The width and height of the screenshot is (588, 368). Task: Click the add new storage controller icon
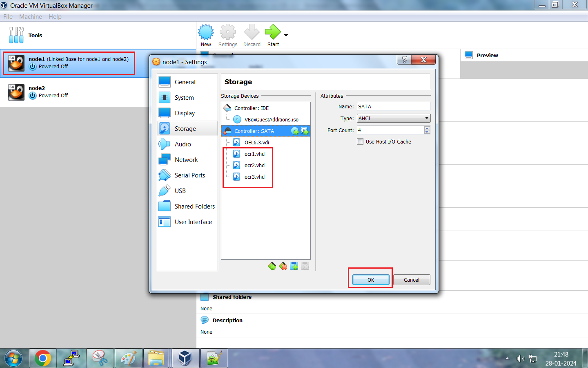click(x=272, y=266)
